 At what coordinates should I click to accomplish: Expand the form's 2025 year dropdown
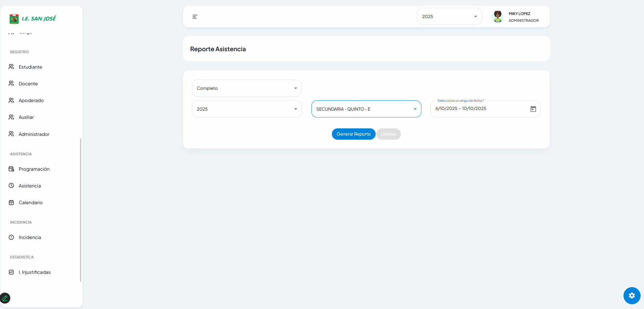coord(247,109)
